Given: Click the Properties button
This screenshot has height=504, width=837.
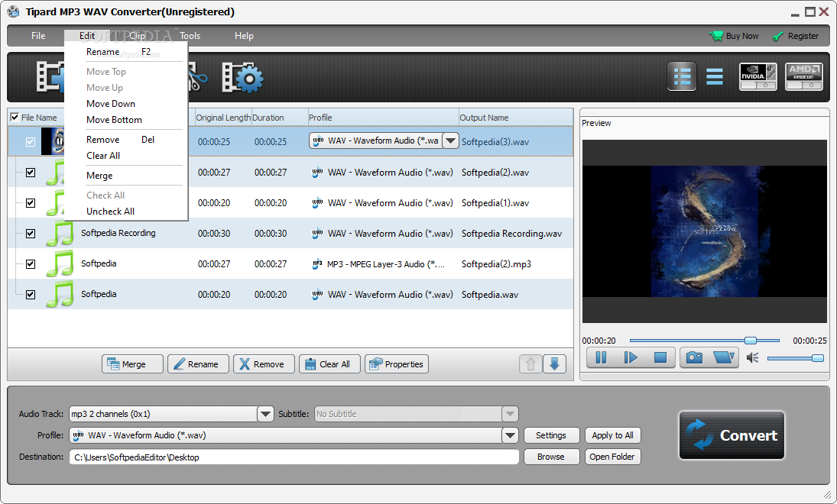Looking at the screenshot, I should [397, 364].
